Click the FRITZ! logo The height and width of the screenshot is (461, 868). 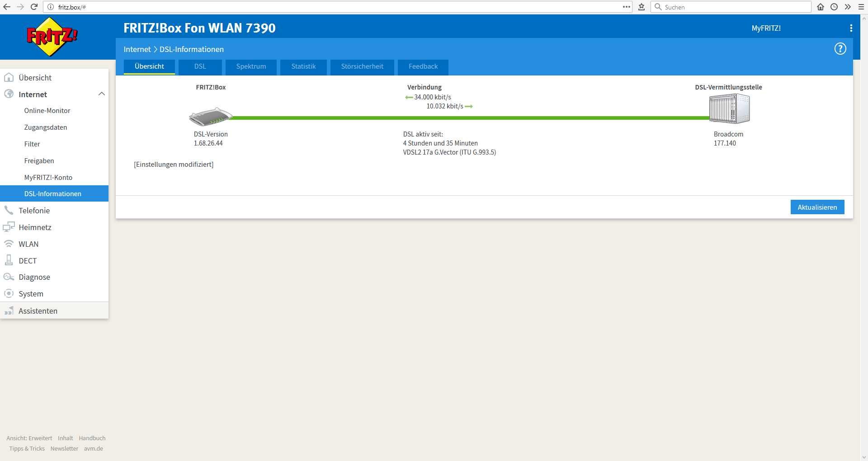pyautogui.click(x=52, y=37)
